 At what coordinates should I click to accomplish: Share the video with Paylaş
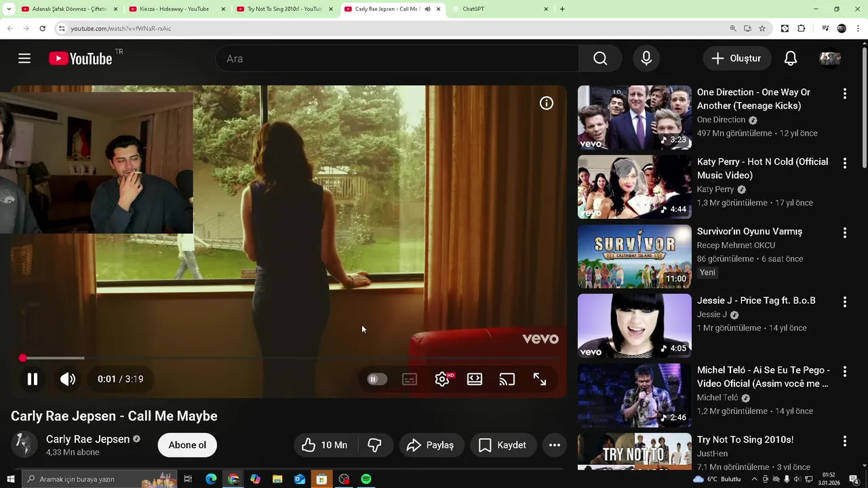[430, 445]
